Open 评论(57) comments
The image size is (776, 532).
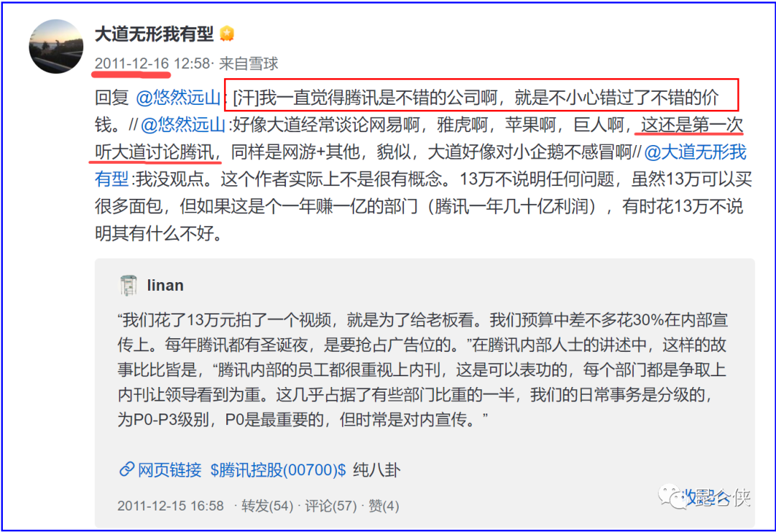coord(331,506)
